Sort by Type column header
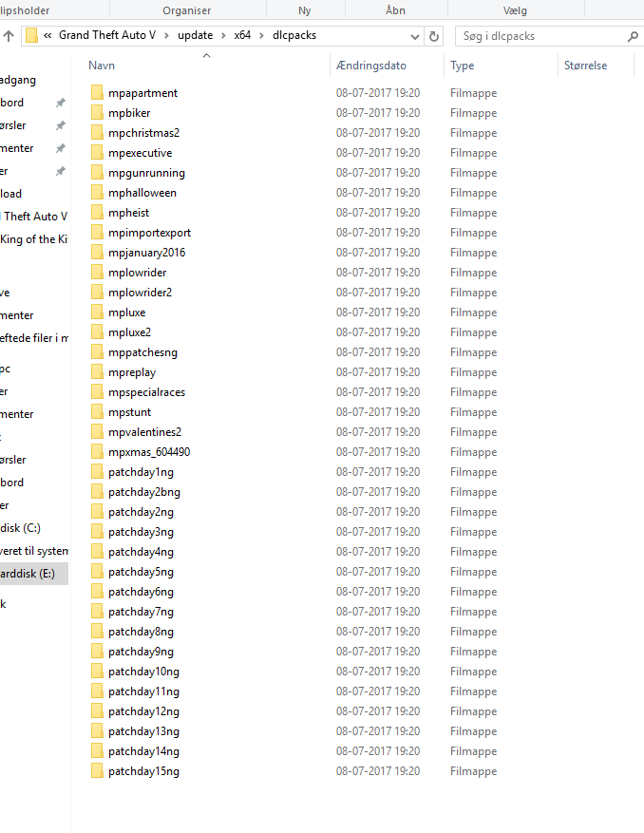Viewport: 644px width, 833px height. 463,66
